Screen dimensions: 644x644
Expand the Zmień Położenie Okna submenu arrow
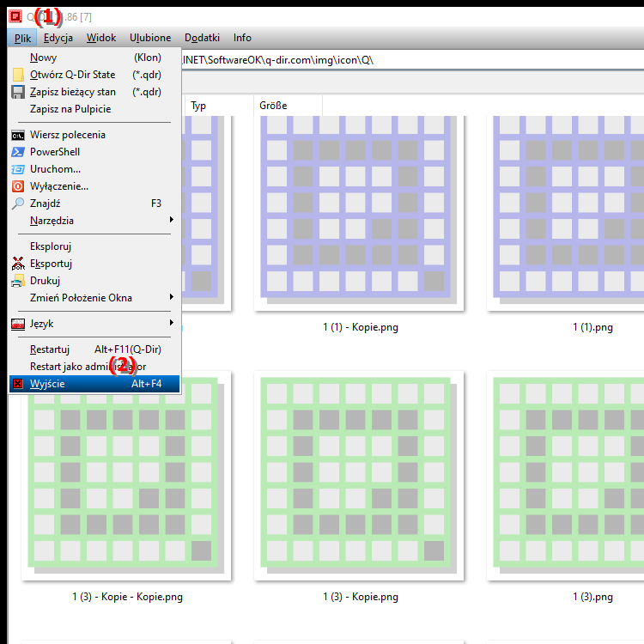coord(171,297)
